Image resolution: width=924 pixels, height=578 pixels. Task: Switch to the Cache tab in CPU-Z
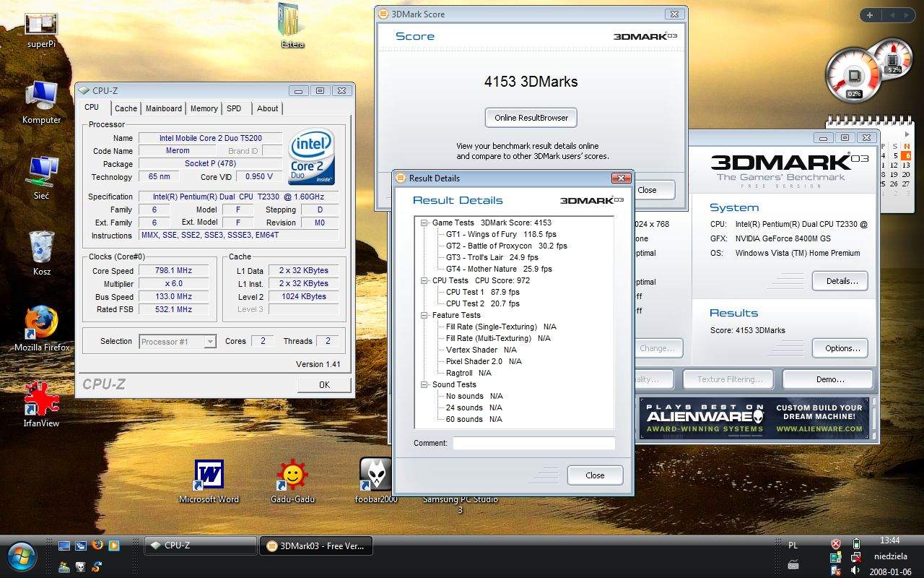coord(126,108)
